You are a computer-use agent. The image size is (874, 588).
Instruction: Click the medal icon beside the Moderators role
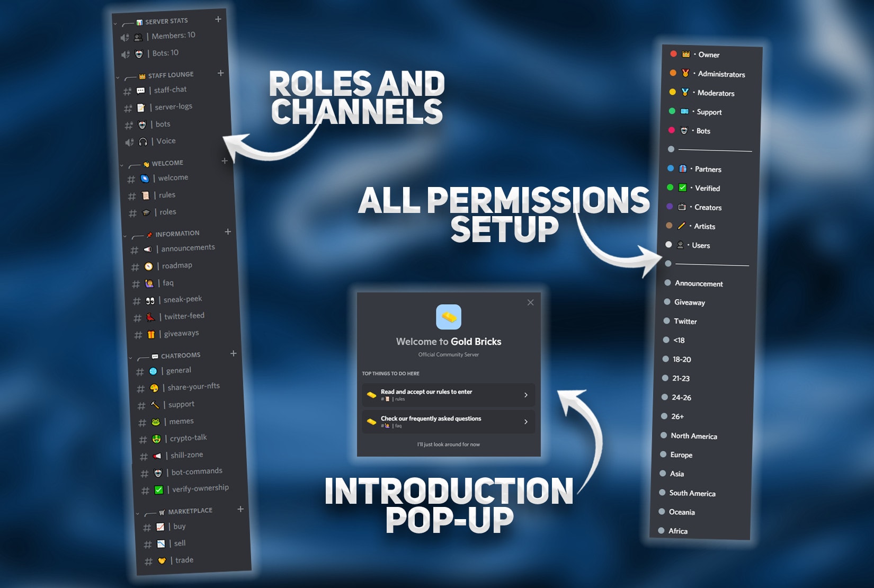tap(685, 93)
